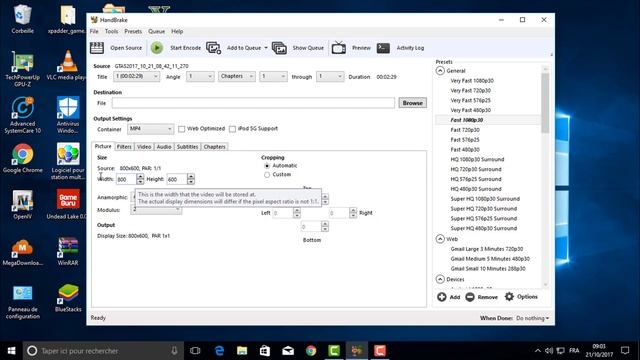The height and width of the screenshot is (360, 640).
Task: Open the end chapter dropdown after 'through'
Action: click(x=330, y=76)
